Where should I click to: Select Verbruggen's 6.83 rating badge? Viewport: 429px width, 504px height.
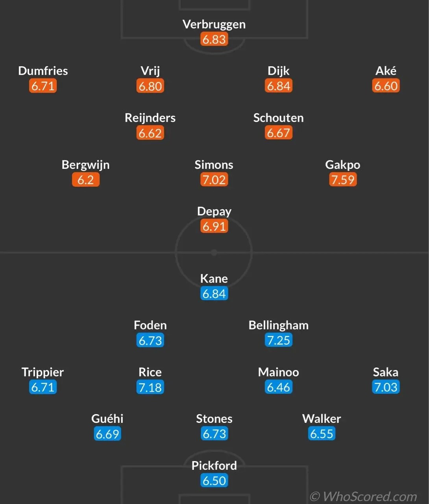tap(214, 39)
